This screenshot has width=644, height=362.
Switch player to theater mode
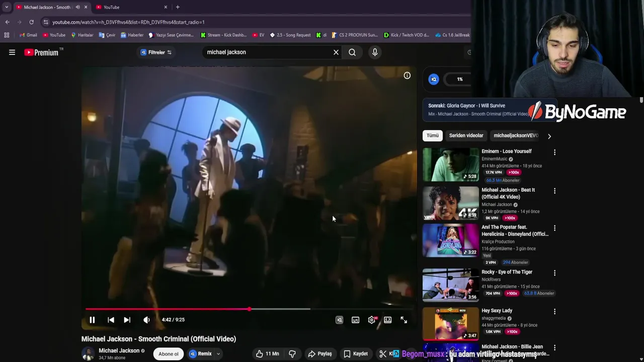387,320
